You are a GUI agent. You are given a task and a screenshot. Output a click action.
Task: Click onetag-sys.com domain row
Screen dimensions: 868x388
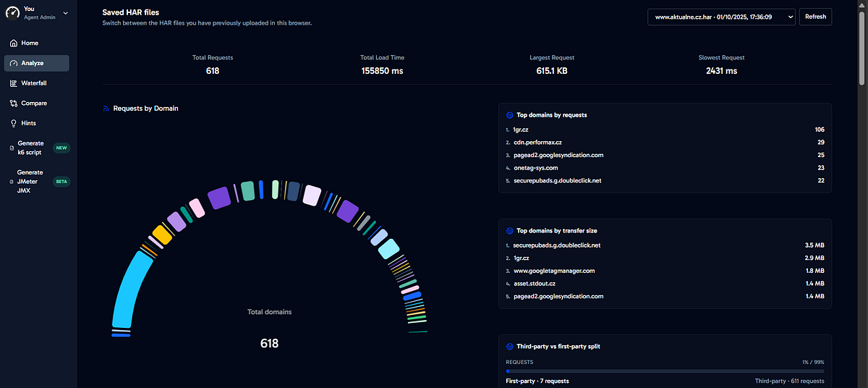[665, 167]
